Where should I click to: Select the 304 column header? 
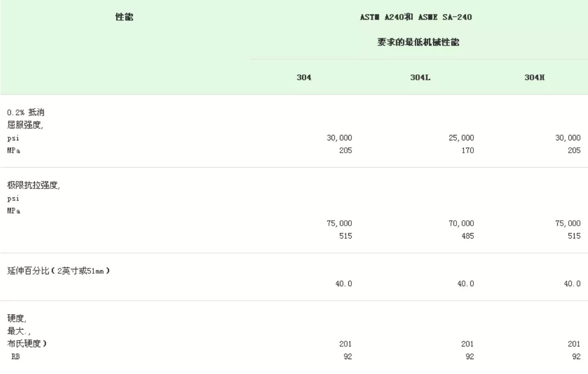click(x=303, y=78)
